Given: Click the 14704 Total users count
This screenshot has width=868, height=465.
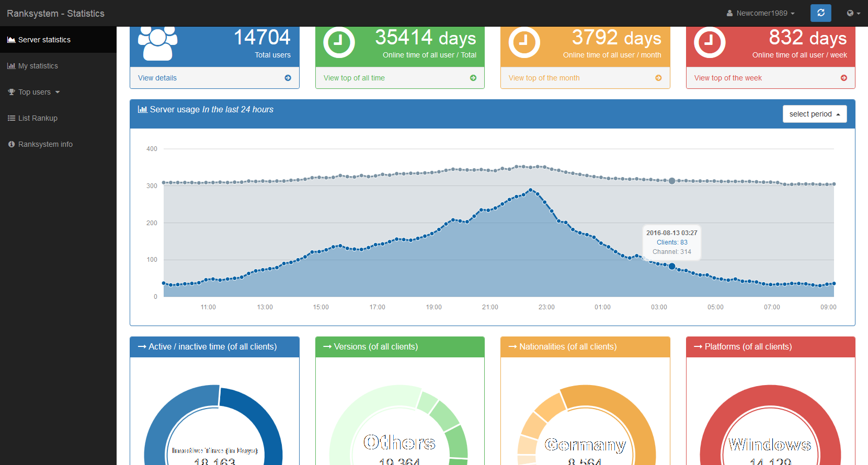Looking at the screenshot, I should click(x=262, y=38).
